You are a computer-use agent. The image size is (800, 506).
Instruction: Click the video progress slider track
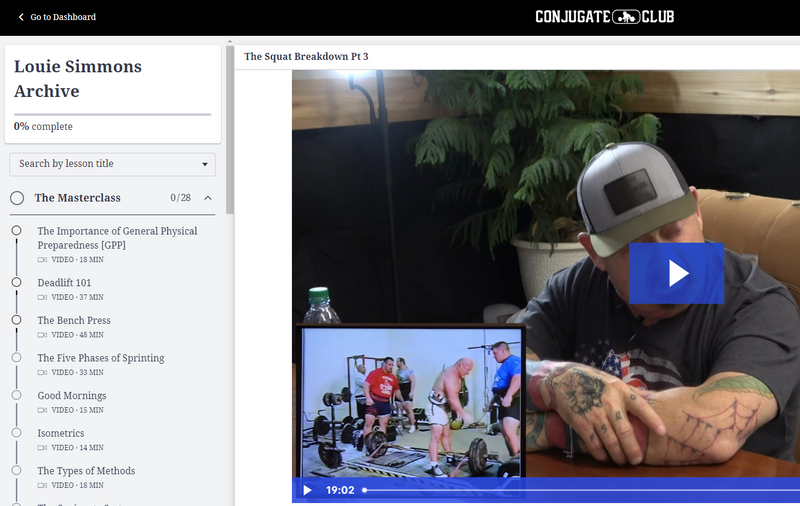(580, 490)
